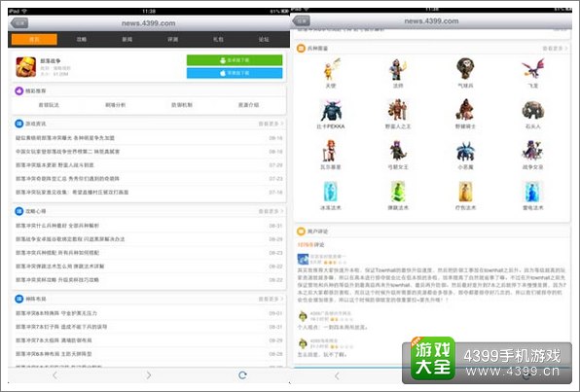Click the blue 攻略心得 section icon
This screenshot has width=580, height=392.
pos(19,211)
